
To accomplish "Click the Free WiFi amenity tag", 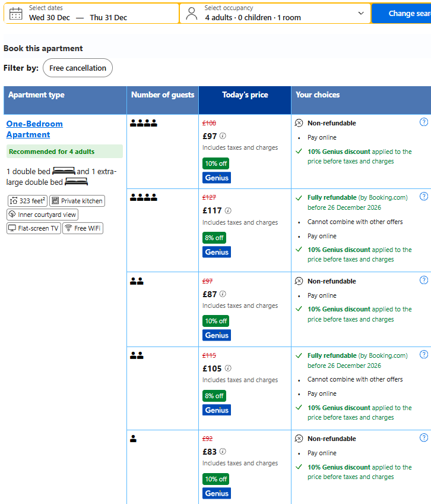I will 83,228.
